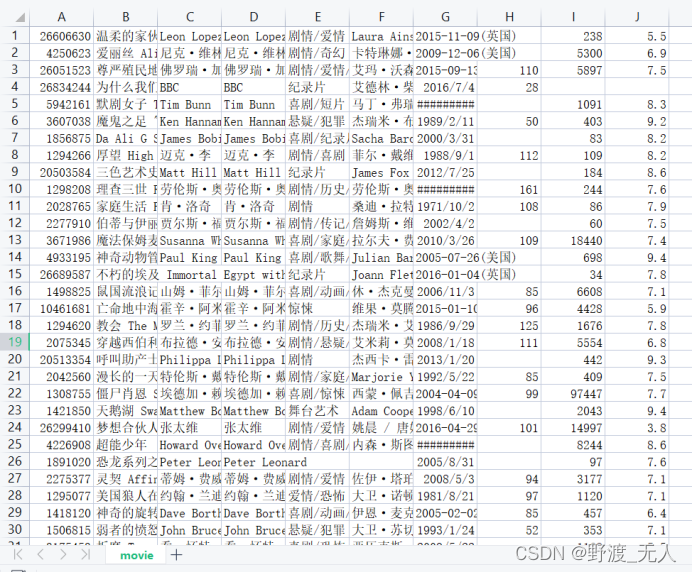This screenshot has width=692, height=573.
Task: Click date cell 2012/7/25
Action: click(445, 173)
